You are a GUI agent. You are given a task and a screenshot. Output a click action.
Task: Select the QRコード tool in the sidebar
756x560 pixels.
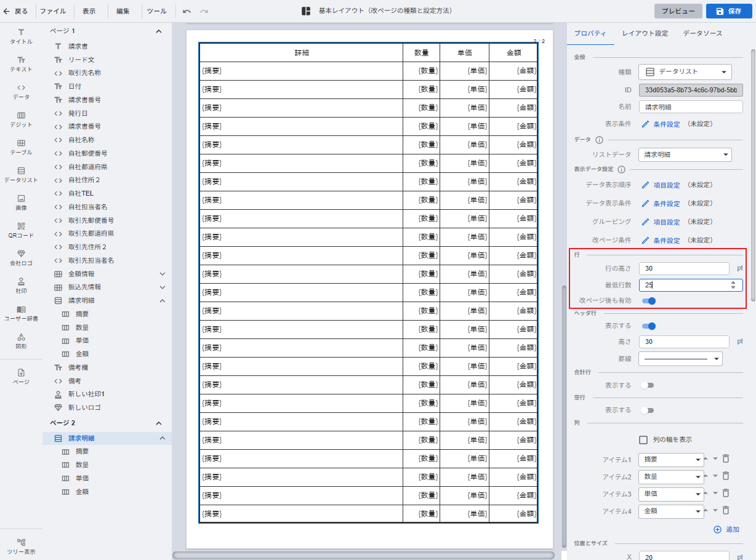point(21,230)
